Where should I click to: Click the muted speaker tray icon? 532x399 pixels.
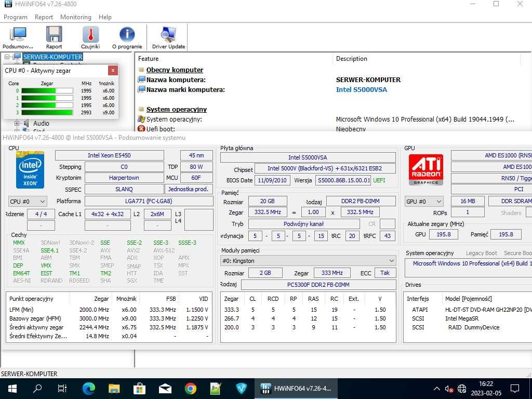[449, 389]
